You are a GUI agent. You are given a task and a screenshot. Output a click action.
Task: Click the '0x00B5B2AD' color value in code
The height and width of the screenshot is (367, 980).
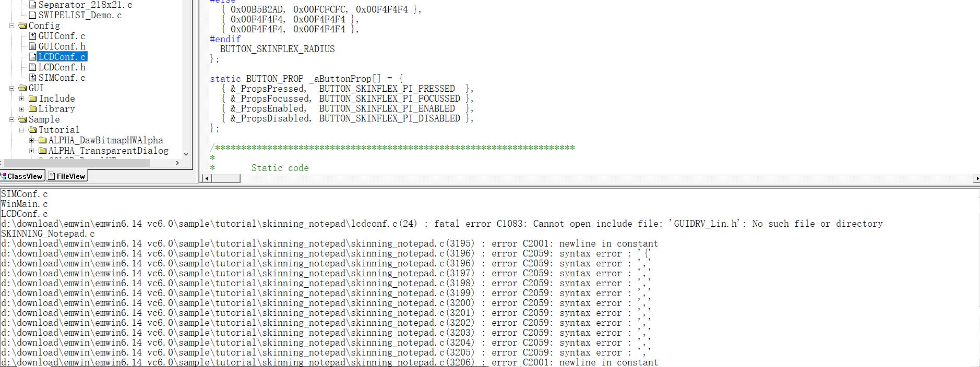(258, 9)
